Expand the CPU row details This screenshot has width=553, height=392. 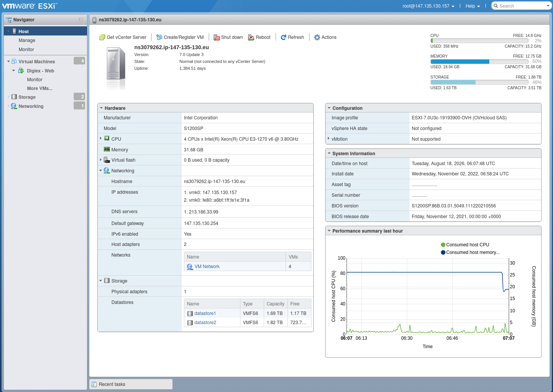[101, 138]
